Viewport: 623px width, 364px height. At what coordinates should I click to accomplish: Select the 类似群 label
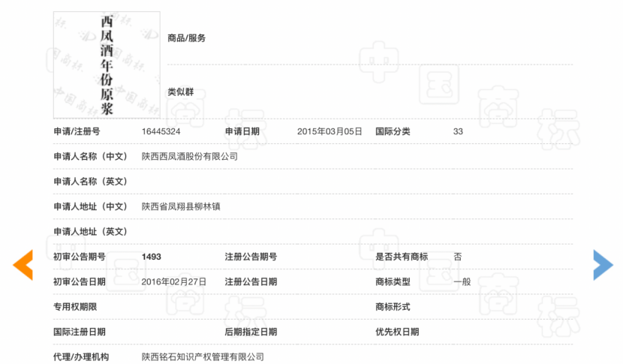[180, 92]
